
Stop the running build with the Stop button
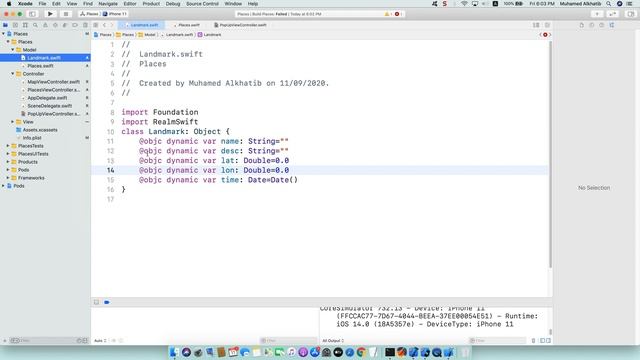tap(66, 14)
